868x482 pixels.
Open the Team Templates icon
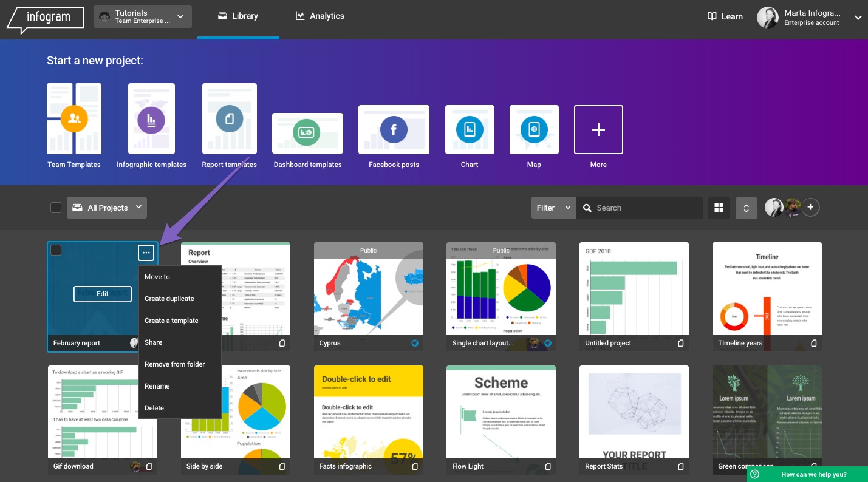pos(74,119)
